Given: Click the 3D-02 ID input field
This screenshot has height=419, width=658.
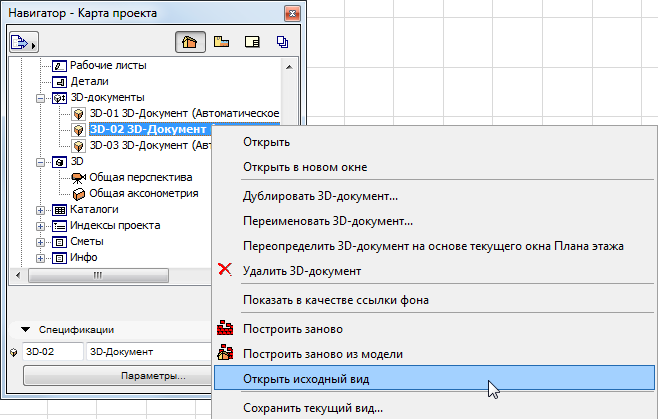Looking at the screenshot, I should (53, 352).
